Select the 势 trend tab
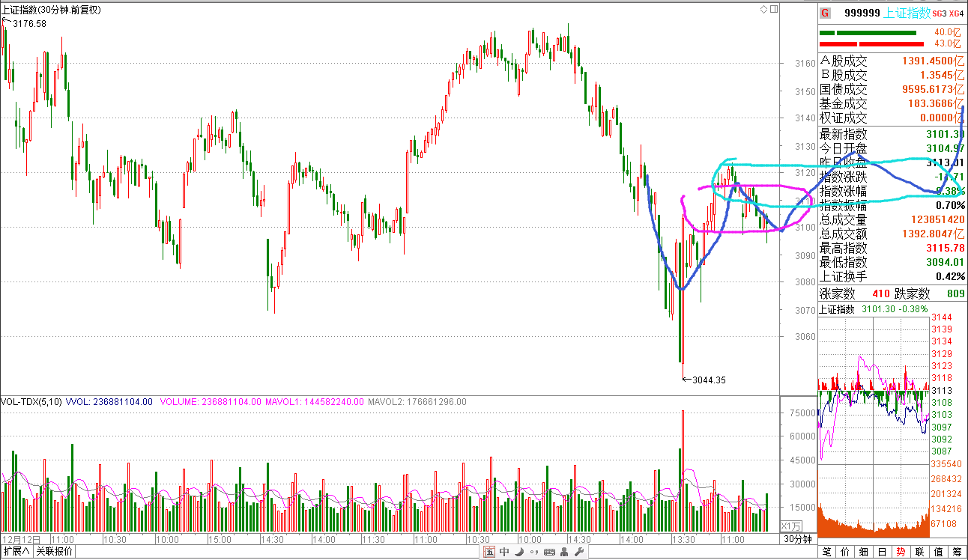This screenshot has width=968, height=560. pyautogui.click(x=901, y=552)
